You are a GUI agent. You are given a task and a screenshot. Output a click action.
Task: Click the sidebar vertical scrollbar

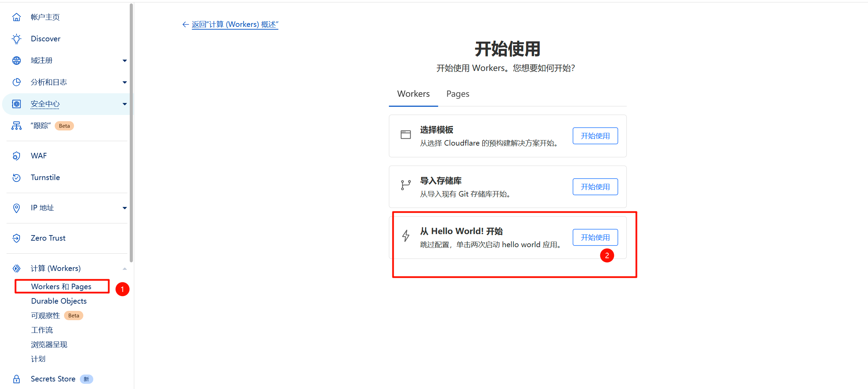pyautogui.click(x=131, y=133)
